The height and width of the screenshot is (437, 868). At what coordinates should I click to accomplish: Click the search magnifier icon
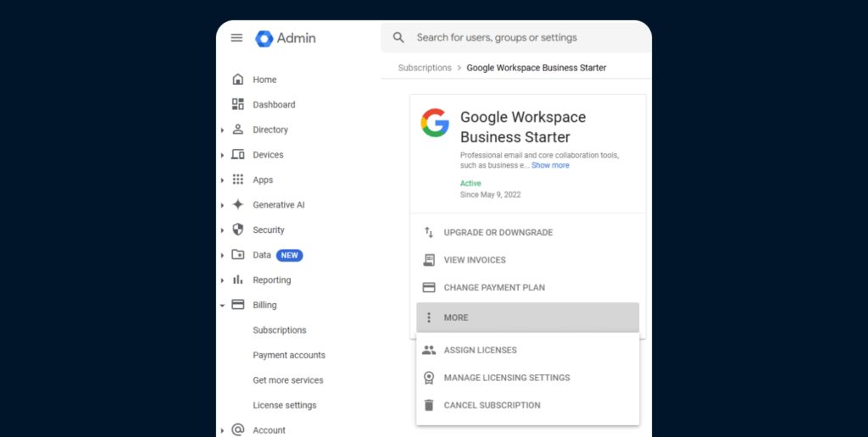[x=398, y=37]
